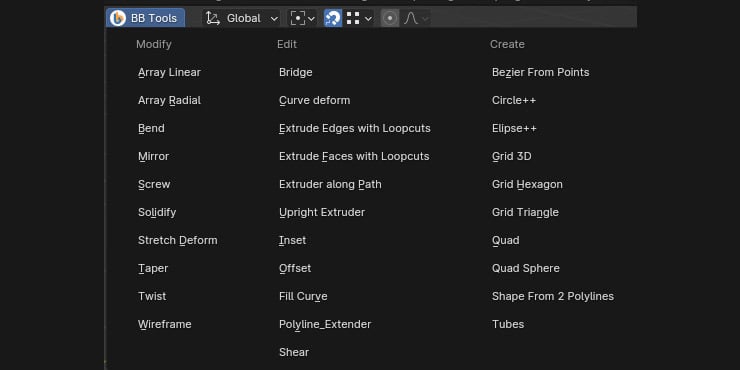Toggle proportional editing circle icon
The width and height of the screenshot is (740, 370).
[390, 18]
